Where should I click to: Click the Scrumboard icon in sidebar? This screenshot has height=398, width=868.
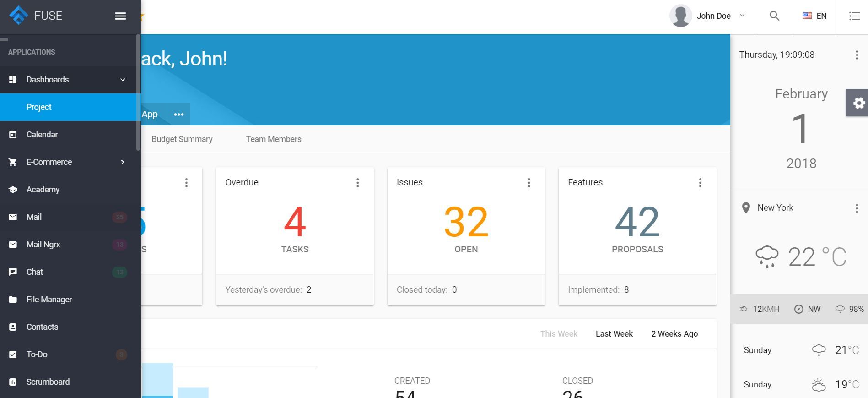click(x=13, y=382)
